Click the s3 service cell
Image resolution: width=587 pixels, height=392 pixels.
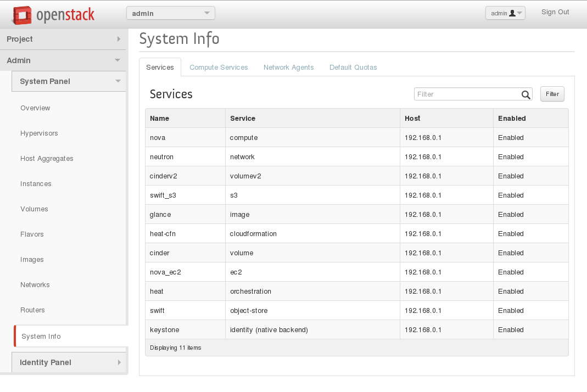(x=312, y=195)
